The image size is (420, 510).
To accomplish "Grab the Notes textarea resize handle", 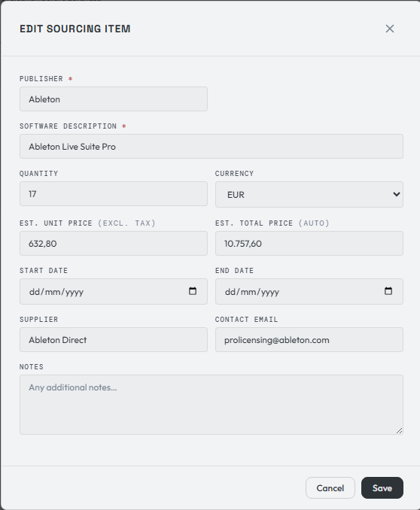I will pyautogui.click(x=399, y=430).
